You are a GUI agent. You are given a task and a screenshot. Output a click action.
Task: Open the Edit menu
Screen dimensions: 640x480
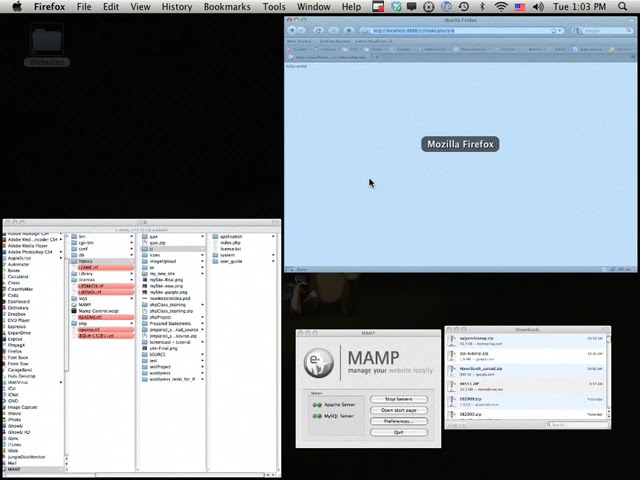point(111,7)
